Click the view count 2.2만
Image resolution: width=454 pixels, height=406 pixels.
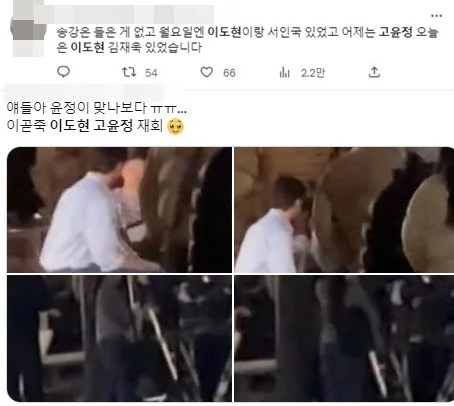[x=313, y=73]
